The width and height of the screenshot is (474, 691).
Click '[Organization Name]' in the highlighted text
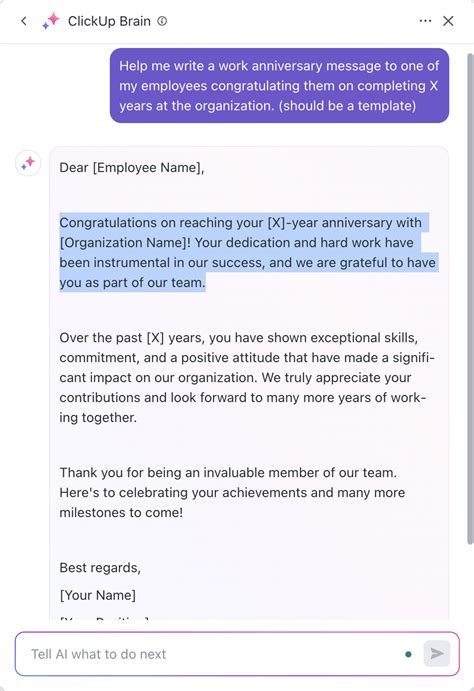pos(123,242)
